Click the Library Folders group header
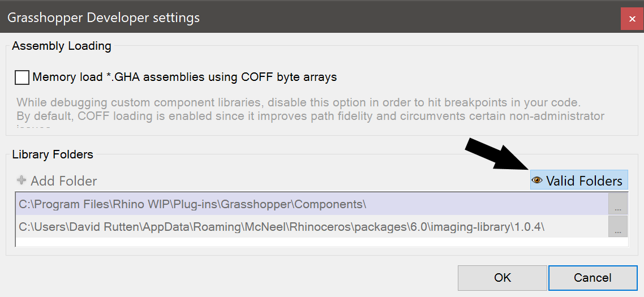Viewport: 644px width, 297px height. [x=53, y=154]
